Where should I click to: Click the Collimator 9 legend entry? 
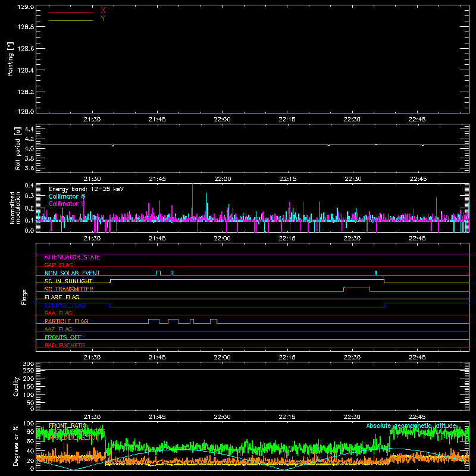point(67,203)
